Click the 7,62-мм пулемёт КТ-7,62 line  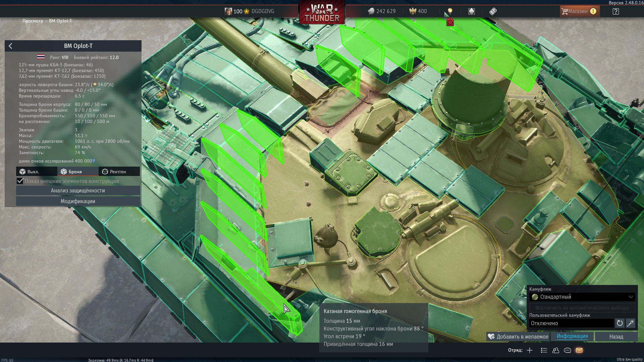coord(62,76)
